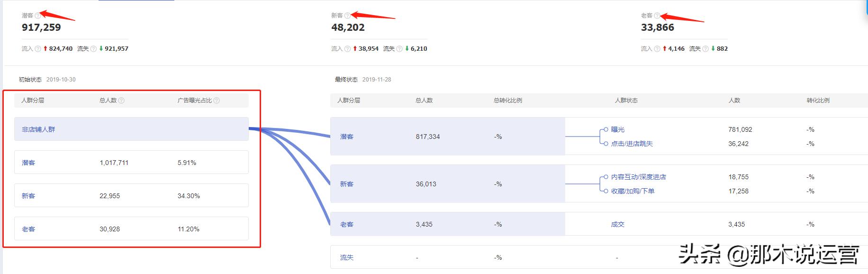Click the 内容互动/深度进店 status link
868x274 pixels.
(639, 177)
